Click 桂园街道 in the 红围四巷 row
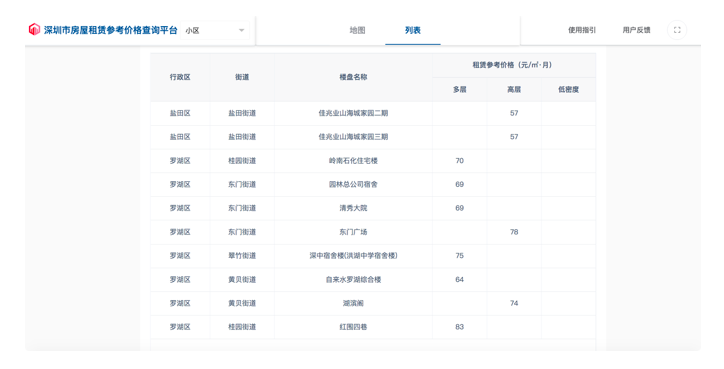 (x=242, y=327)
